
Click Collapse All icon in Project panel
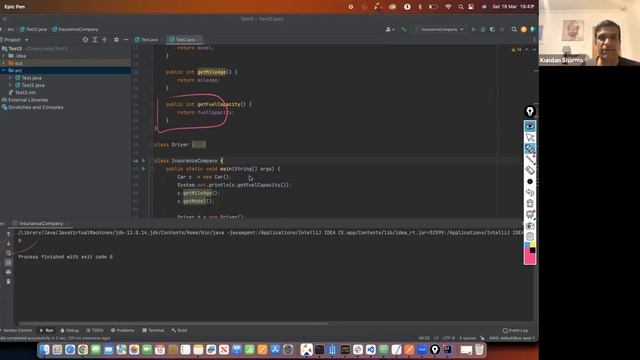point(105,40)
